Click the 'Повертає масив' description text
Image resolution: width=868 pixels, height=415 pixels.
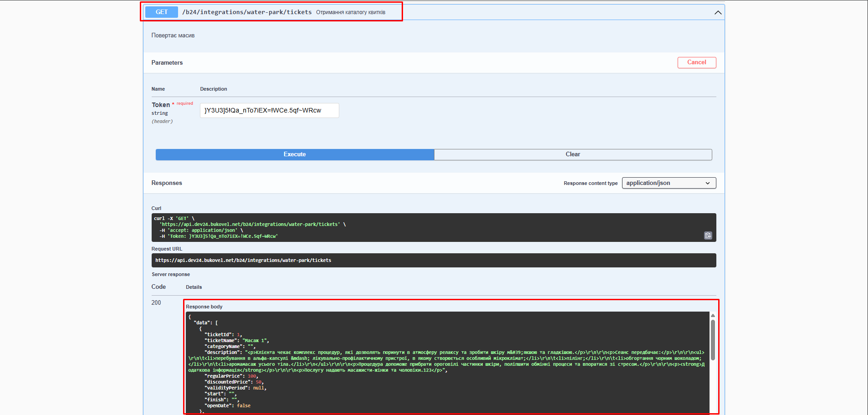pos(173,36)
